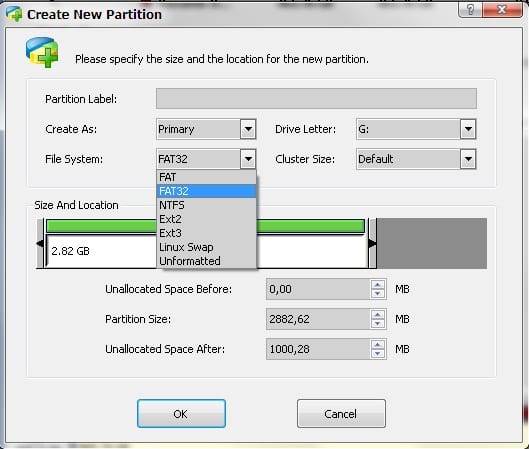Open the Cluster Size dropdown
This screenshot has width=529, height=449.
[x=468, y=159]
